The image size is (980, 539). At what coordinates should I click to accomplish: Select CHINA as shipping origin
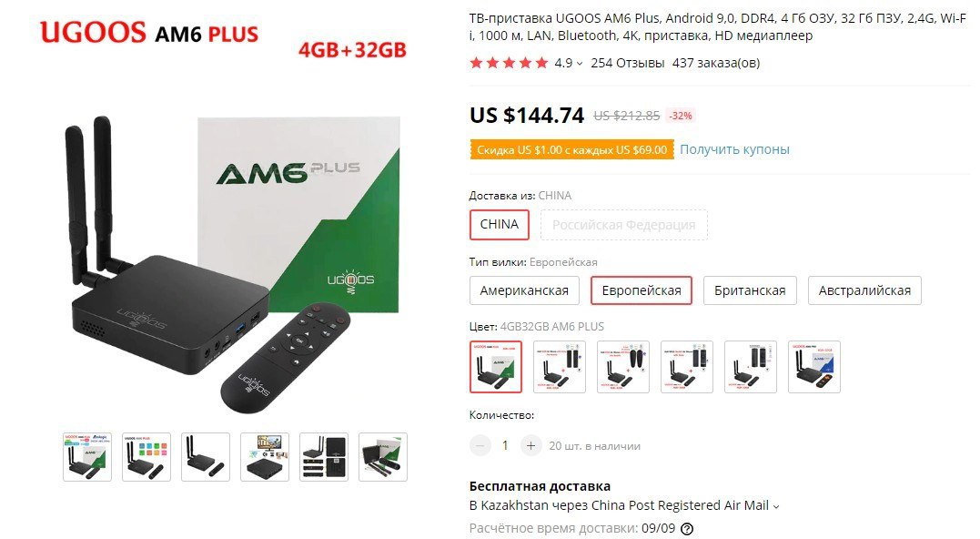click(500, 225)
